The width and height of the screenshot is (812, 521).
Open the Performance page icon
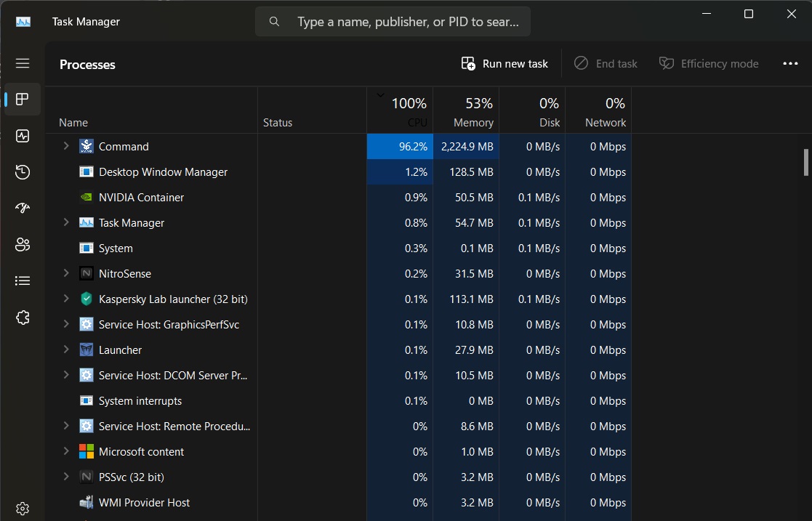tap(23, 136)
